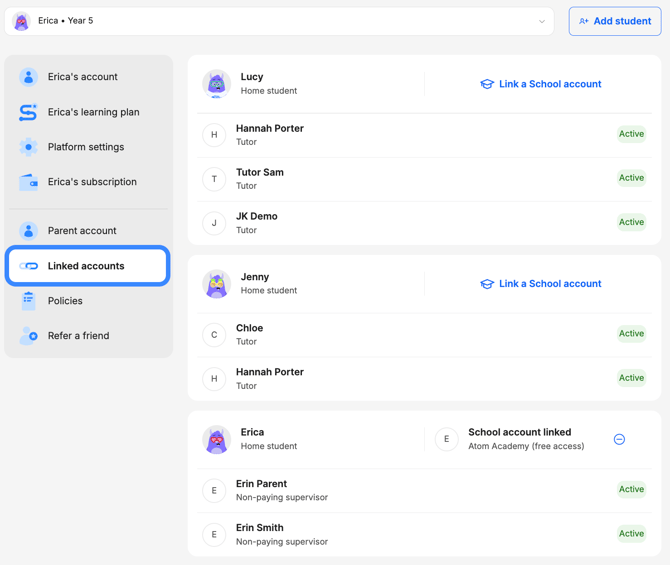Click E avatar for Erin Smith
Viewport: 670px width, 565px height.
coord(214,535)
